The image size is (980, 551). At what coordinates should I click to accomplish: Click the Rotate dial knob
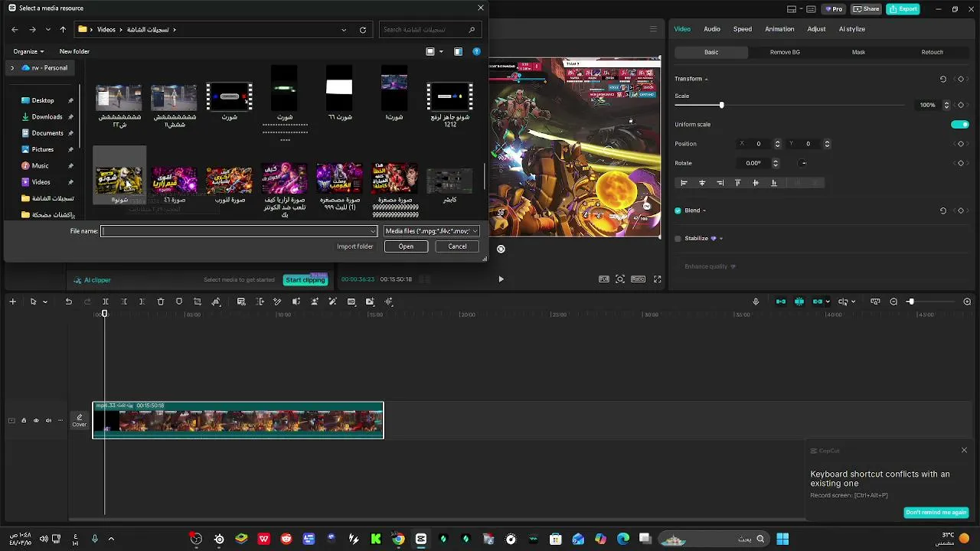pyautogui.click(x=802, y=163)
